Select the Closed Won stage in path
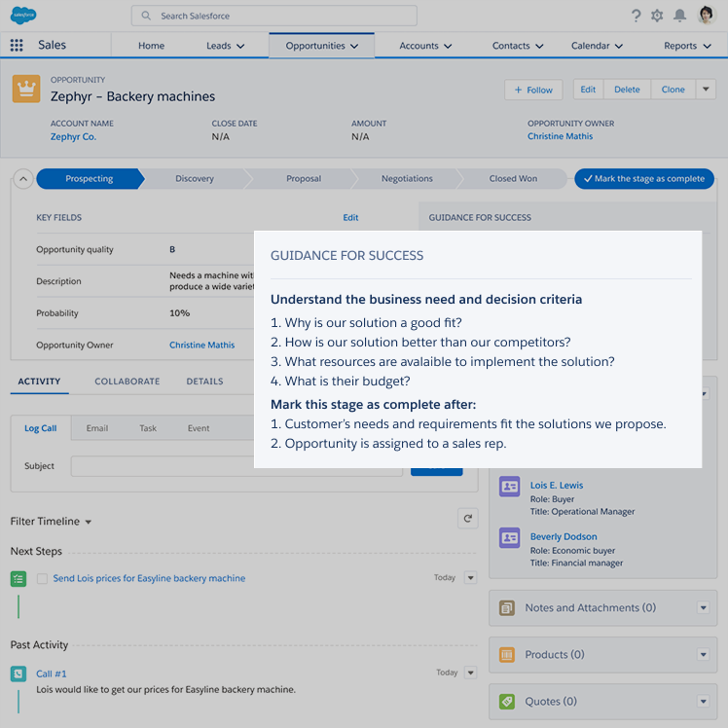 coord(513,179)
